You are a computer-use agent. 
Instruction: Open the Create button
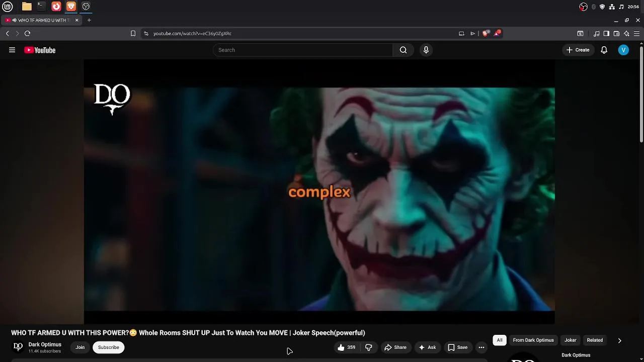pyautogui.click(x=578, y=50)
